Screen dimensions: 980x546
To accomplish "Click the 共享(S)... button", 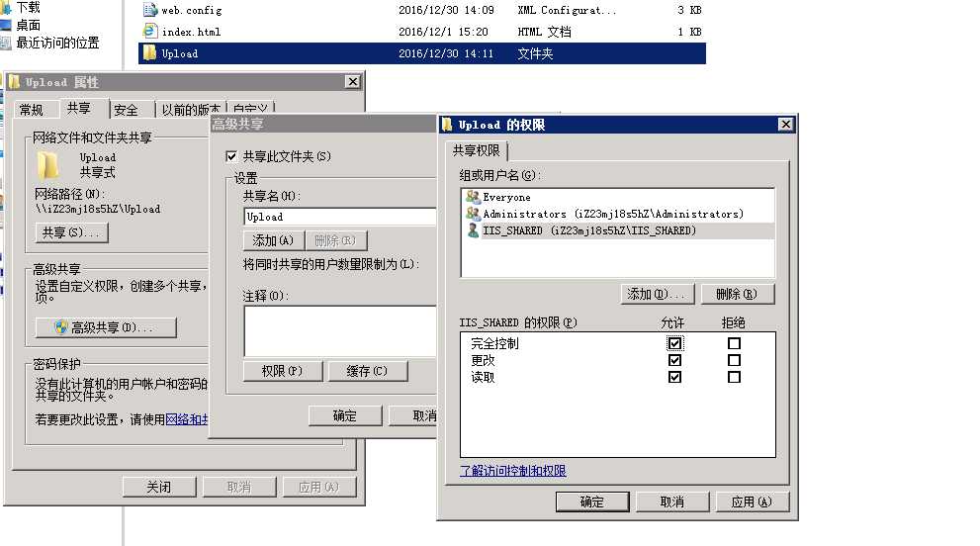I will [x=71, y=232].
